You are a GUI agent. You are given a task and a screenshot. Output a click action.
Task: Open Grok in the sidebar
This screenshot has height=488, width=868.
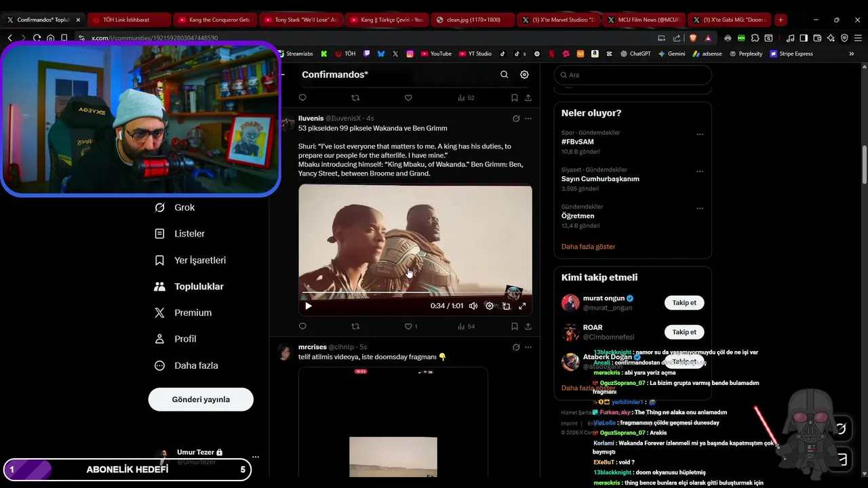pos(175,207)
